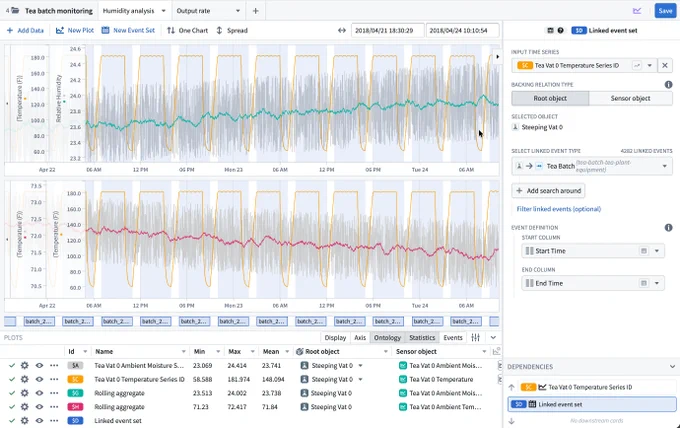Select the Sensor object relation type

(x=630, y=98)
